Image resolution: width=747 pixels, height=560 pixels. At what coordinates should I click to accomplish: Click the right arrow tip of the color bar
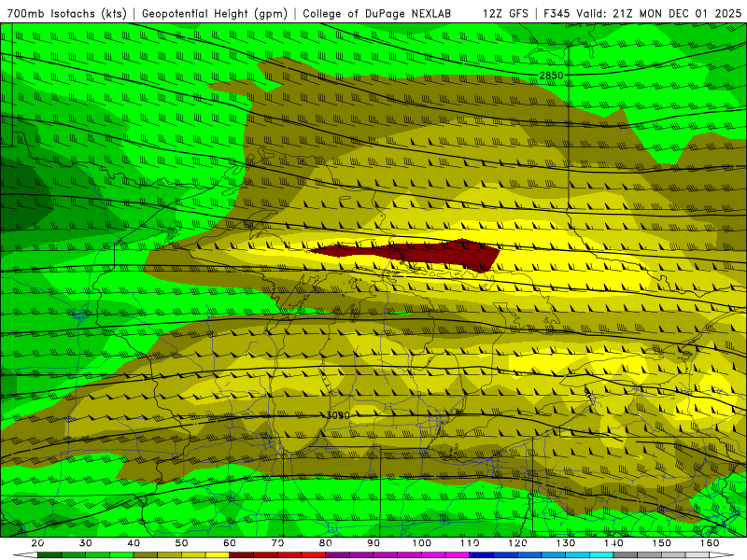pos(722,554)
